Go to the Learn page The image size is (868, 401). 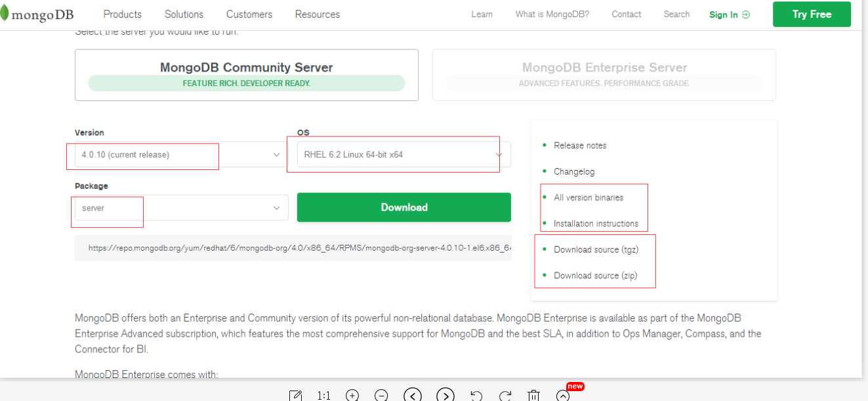(482, 14)
